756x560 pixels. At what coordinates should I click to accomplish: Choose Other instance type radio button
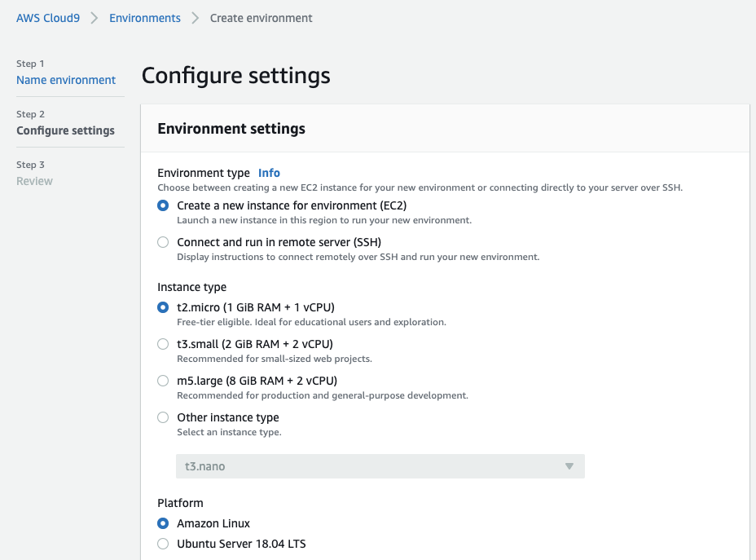coord(163,417)
